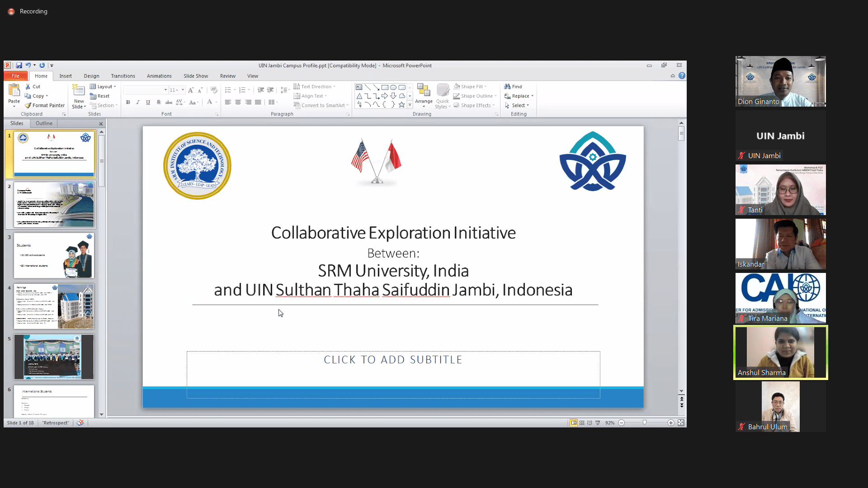This screenshot has height=488, width=868.
Task: Zoom in with plus button
Action: tap(671, 423)
